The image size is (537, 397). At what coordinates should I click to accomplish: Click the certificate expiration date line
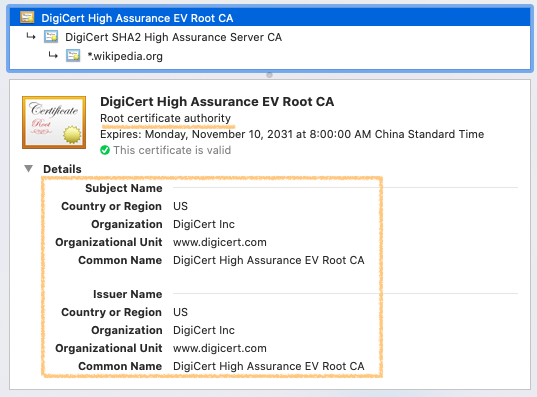[292, 134]
